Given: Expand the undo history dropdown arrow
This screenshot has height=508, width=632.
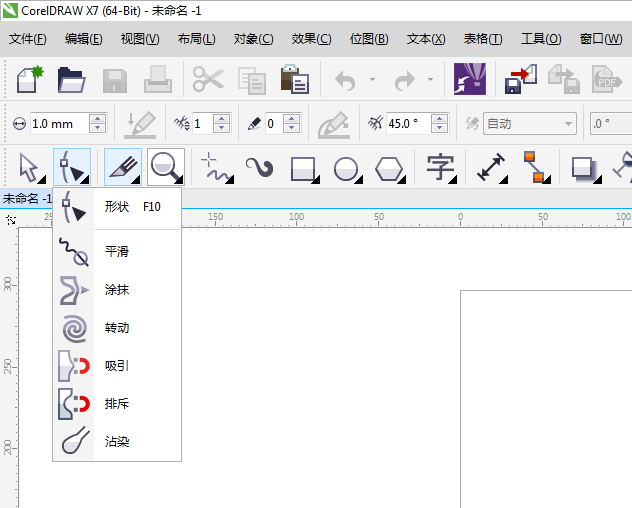Looking at the screenshot, I should coord(373,79).
